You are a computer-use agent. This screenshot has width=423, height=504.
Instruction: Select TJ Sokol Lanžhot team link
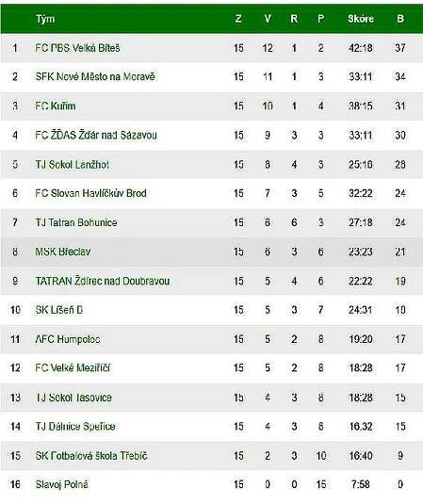73,165
